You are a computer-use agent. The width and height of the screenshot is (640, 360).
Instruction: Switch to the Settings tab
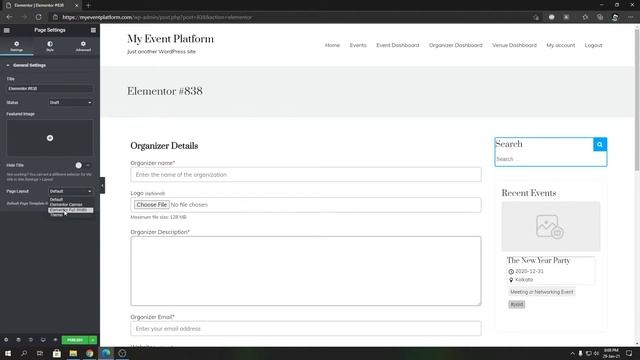[x=16, y=46]
